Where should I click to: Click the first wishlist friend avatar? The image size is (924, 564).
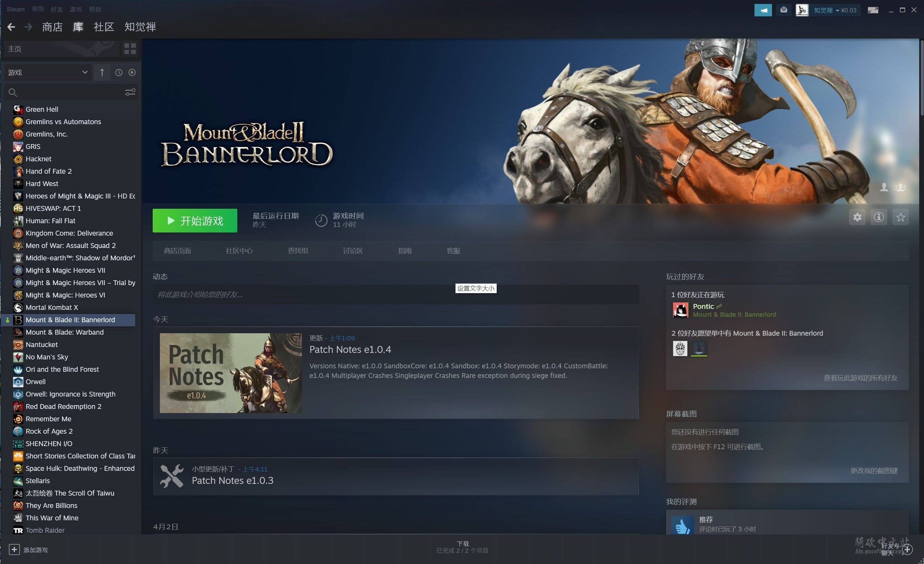tap(680, 349)
